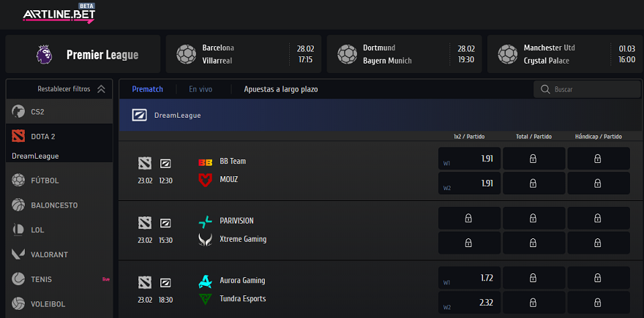This screenshot has width=644, height=318.
Task: Click the Aurora Gaming logo
Action: tap(206, 281)
